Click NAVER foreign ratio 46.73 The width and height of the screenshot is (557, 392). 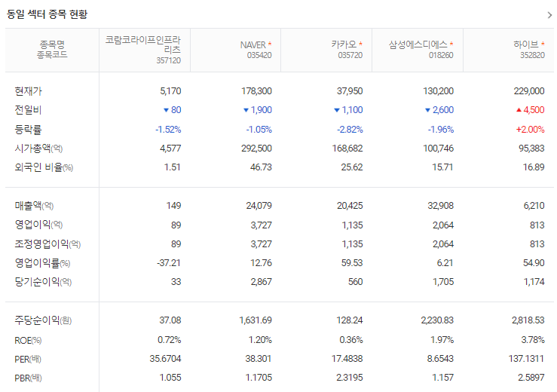pos(261,167)
